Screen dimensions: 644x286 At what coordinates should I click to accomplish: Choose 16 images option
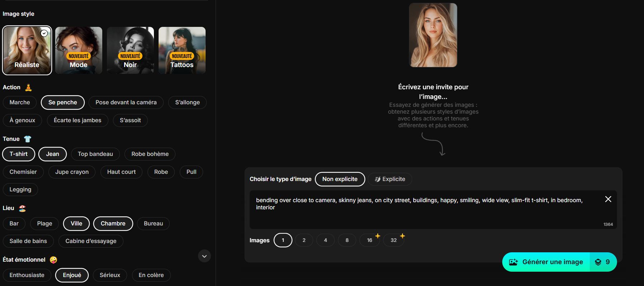point(370,240)
